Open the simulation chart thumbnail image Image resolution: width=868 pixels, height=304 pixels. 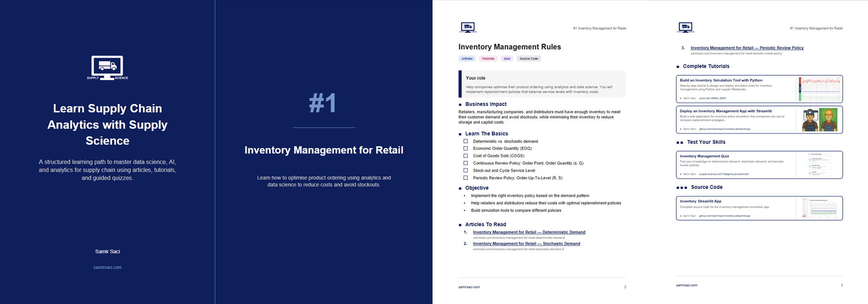[x=820, y=89]
